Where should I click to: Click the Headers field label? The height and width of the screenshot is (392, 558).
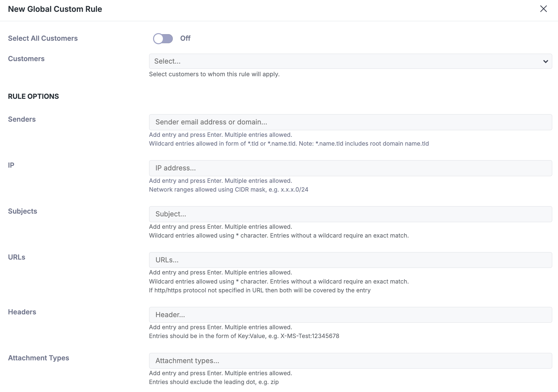point(22,312)
